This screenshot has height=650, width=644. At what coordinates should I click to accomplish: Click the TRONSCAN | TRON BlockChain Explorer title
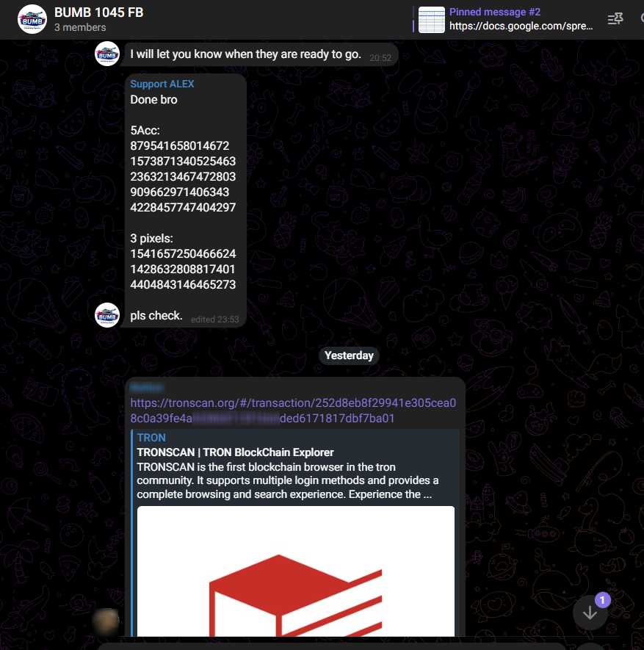(x=235, y=452)
